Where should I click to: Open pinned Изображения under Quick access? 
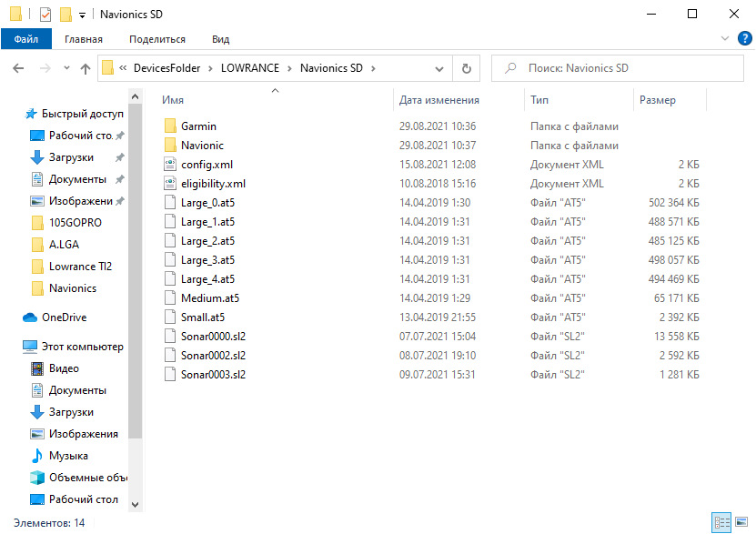(81, 201)
